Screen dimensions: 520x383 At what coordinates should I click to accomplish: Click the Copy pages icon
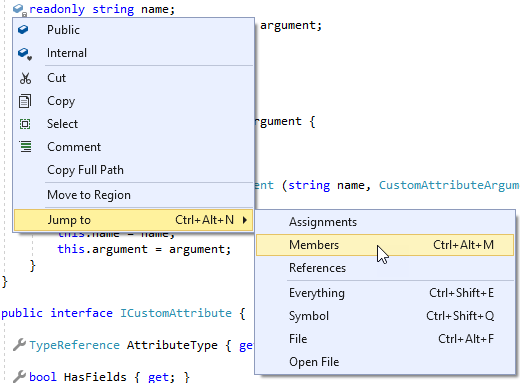click(x=25, y=101)
